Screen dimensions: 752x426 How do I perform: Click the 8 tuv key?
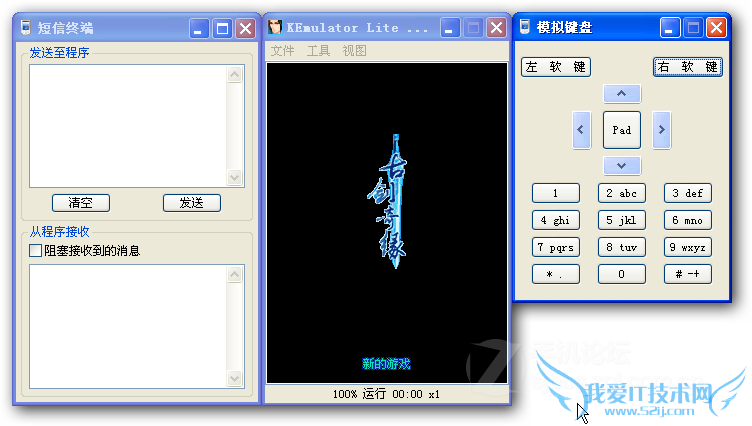(x=622, y=248)
